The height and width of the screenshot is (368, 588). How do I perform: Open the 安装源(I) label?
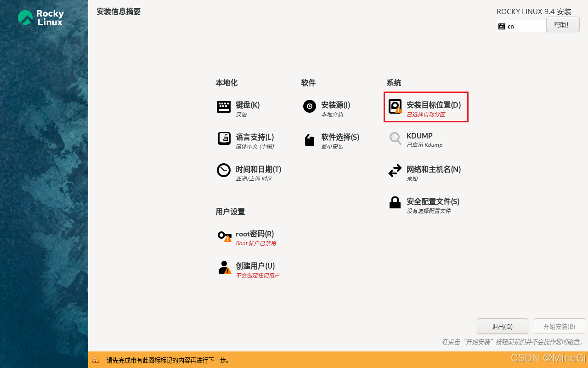pos(335,105)
